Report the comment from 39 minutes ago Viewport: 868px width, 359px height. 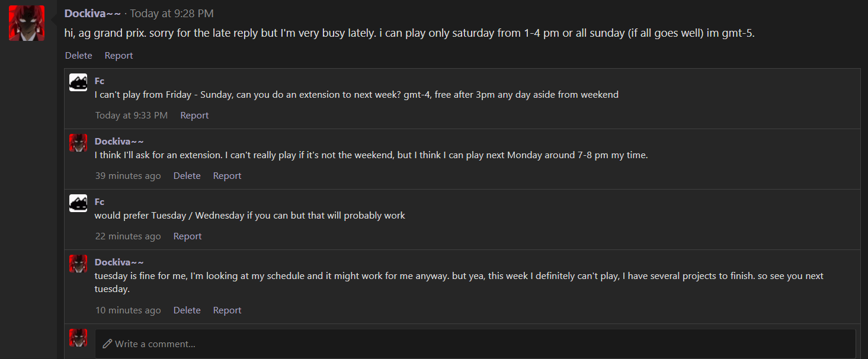[x=228, y=176]
